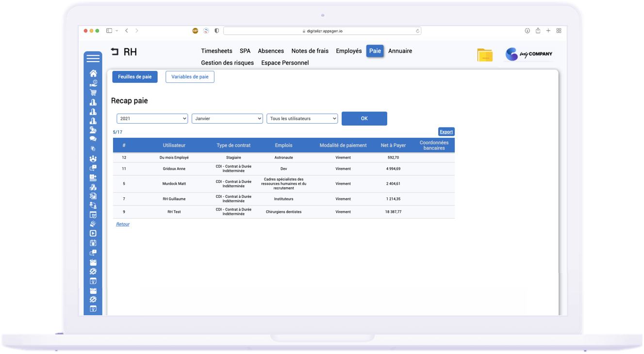Go back with the browser back arrow
The width and height of the screenshot is (644, 354).
point(127,31)
